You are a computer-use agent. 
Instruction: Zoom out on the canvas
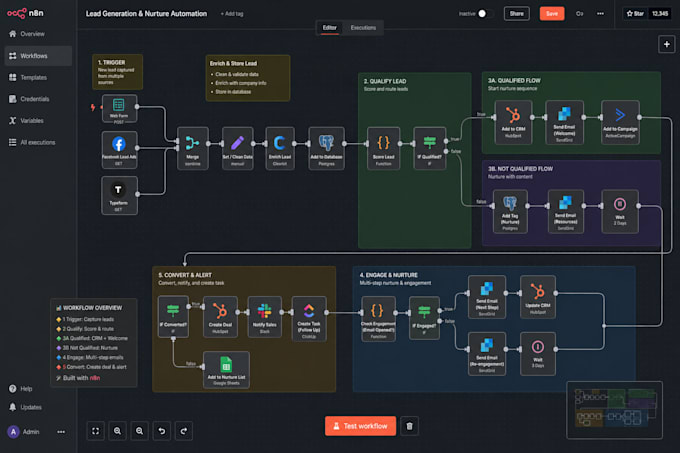[140, 431]
